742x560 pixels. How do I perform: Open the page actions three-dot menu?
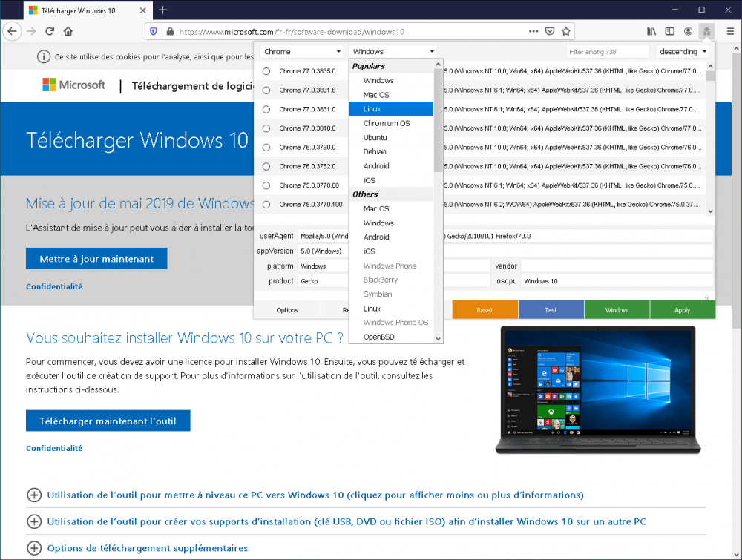[533, 32]
